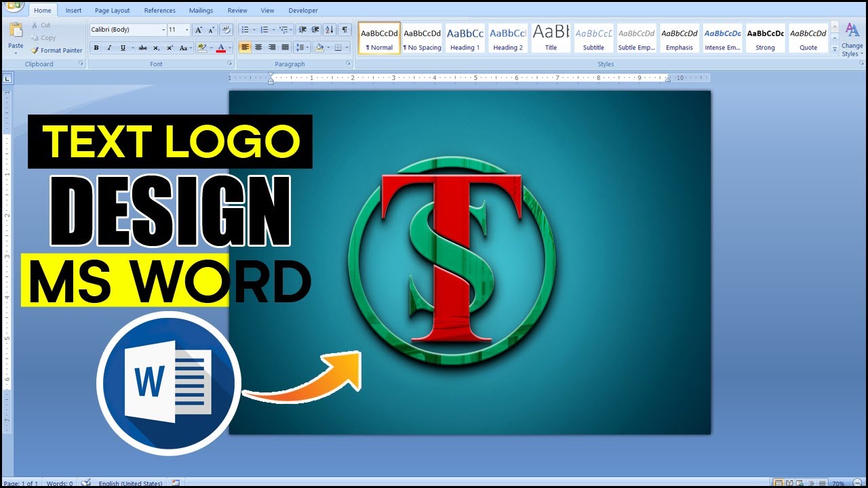Apply text highlight color
868x488 pixels.
pos(201,47)
